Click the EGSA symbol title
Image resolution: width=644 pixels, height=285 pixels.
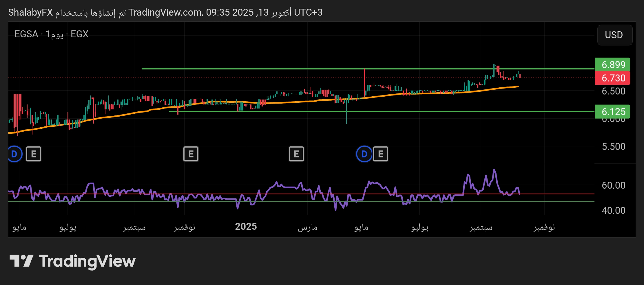26,34
